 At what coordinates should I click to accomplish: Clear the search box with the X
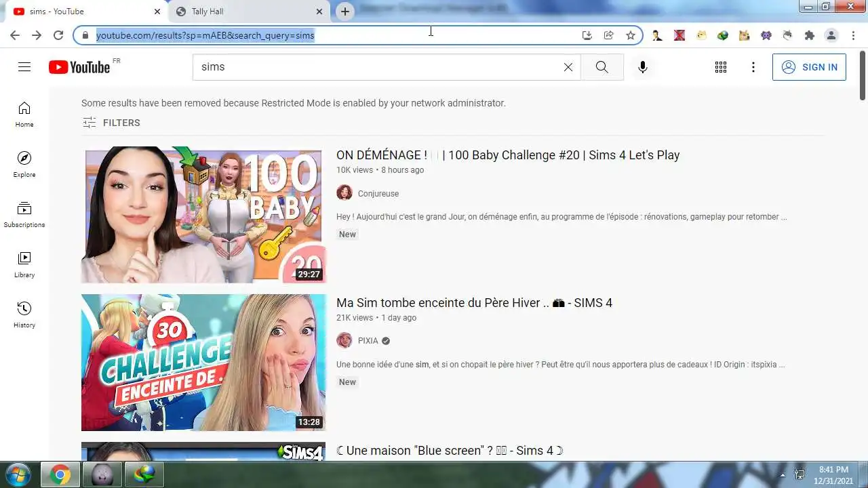click(568, 67)
